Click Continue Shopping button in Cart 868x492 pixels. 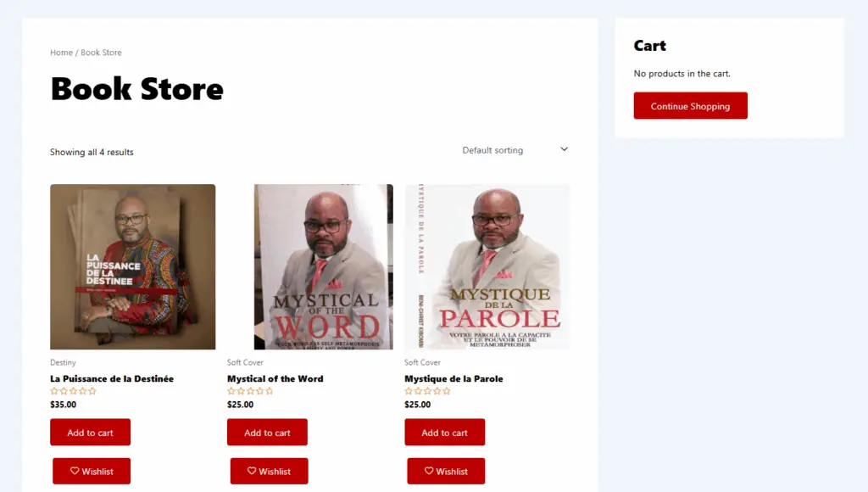pyautogui.click(x=690, y=106)
